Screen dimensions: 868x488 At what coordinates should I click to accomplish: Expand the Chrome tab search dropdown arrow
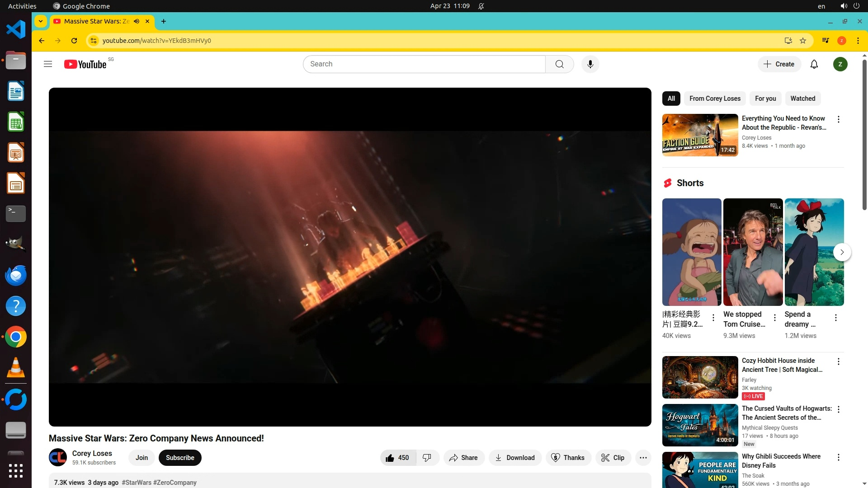[41, 21]
